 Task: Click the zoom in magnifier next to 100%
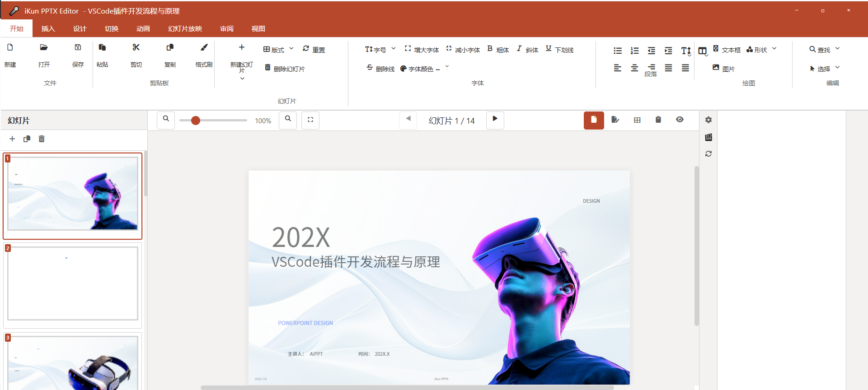(288, 120)
